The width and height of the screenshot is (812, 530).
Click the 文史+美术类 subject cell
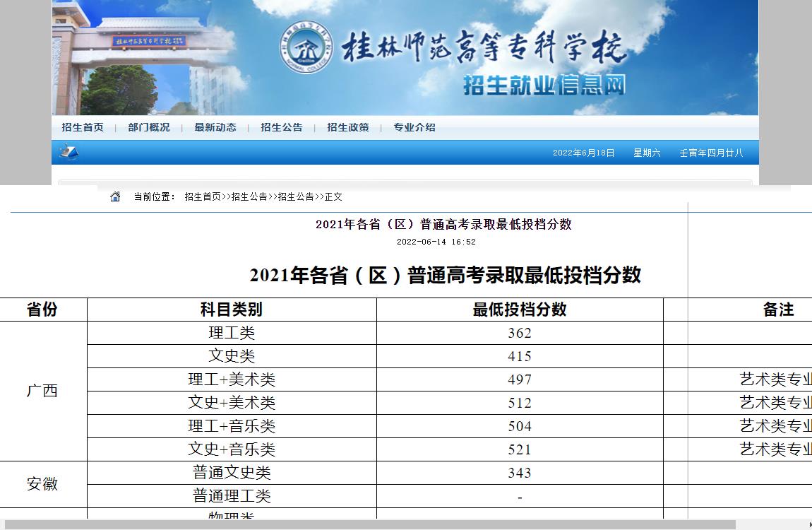[x=232, y=403]
